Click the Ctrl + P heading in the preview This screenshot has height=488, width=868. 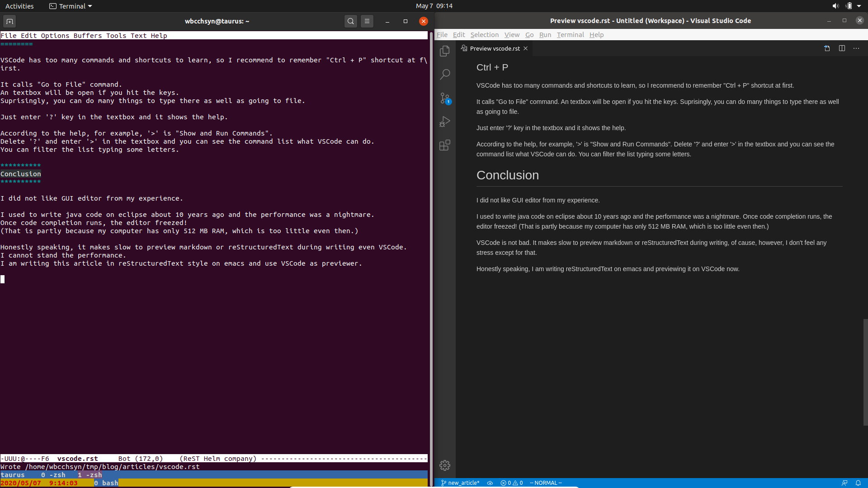492,67
